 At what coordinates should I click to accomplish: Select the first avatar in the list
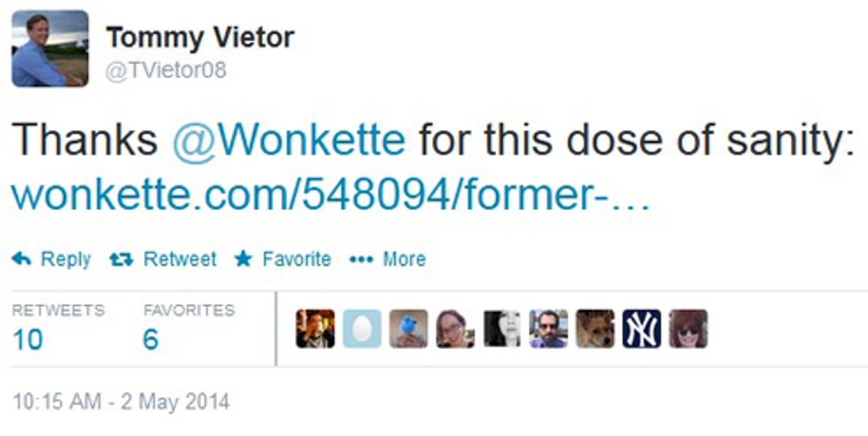[x=315, y=329]
